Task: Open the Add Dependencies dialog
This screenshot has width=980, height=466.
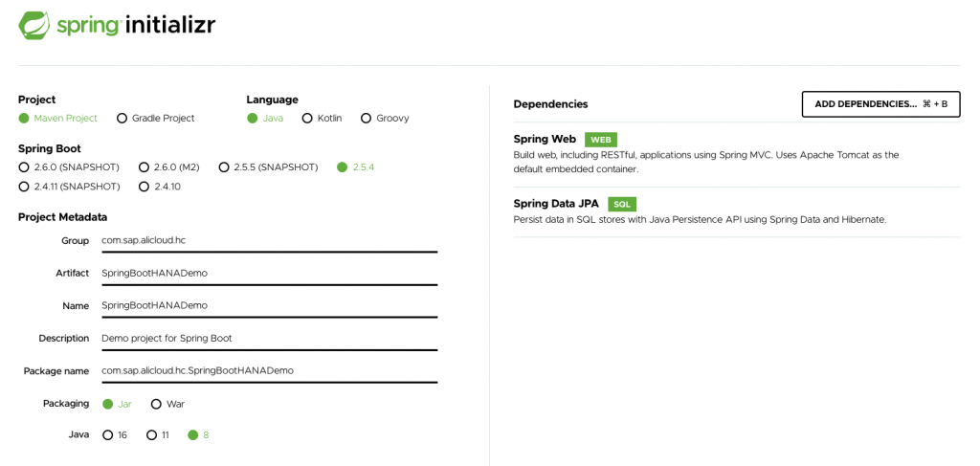Action: point(880,104)
